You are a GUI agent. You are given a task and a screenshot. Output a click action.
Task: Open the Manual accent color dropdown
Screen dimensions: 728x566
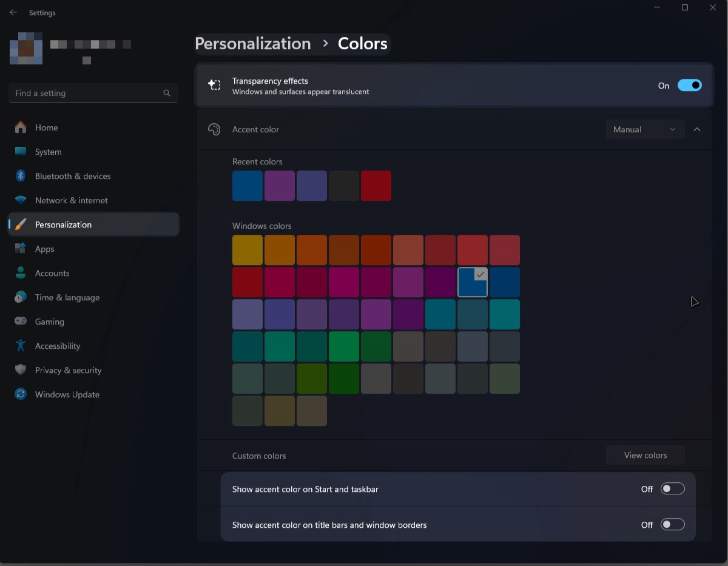645,129
